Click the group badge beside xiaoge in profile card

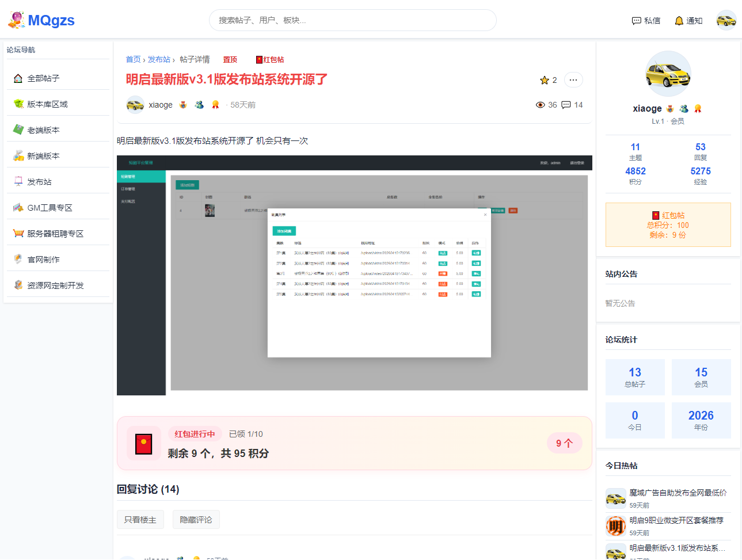point(684,109)
